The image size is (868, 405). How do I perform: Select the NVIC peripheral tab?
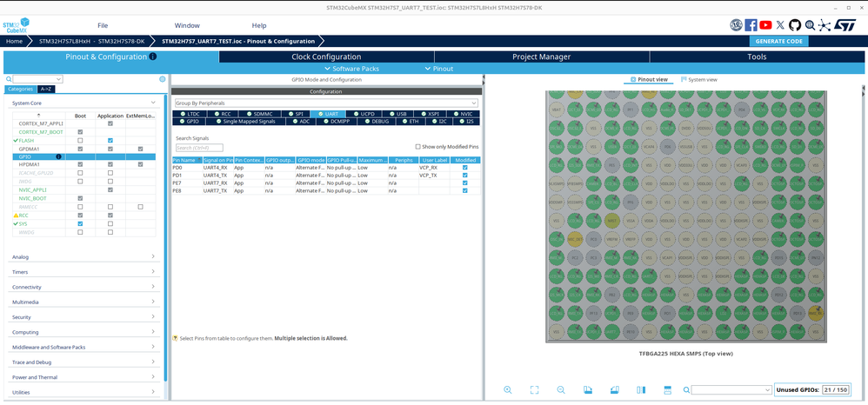pos(463,114)
